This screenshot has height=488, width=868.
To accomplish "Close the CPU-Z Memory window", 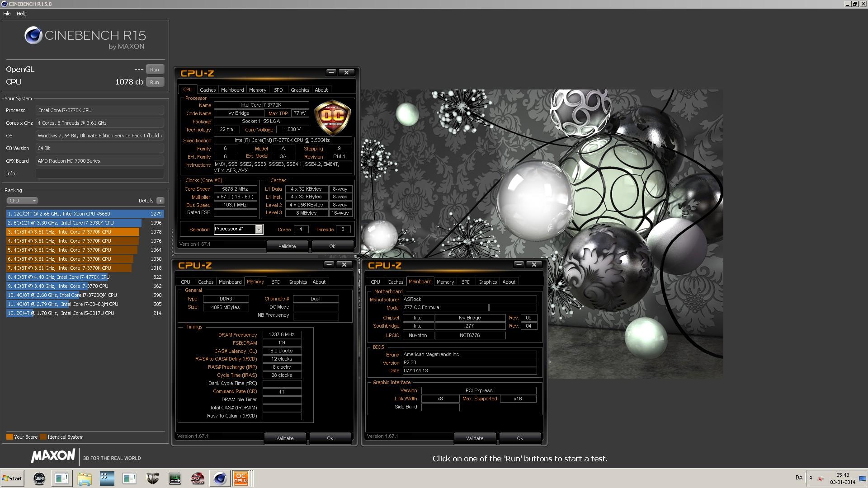I will (x=344, y=264).
